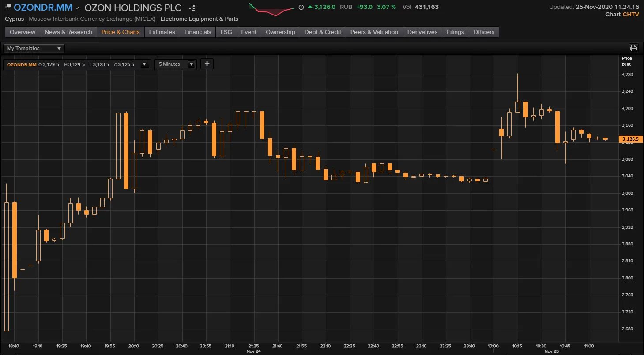Screen dimensions: 644x355
Task: Click the clock icon next to price
Action: point(301,7)
